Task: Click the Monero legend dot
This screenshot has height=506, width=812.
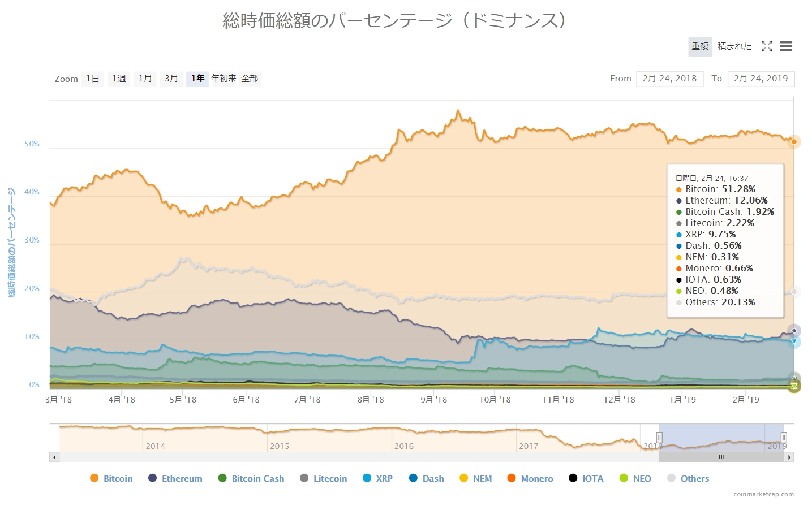Action: [x=512, y=478]
